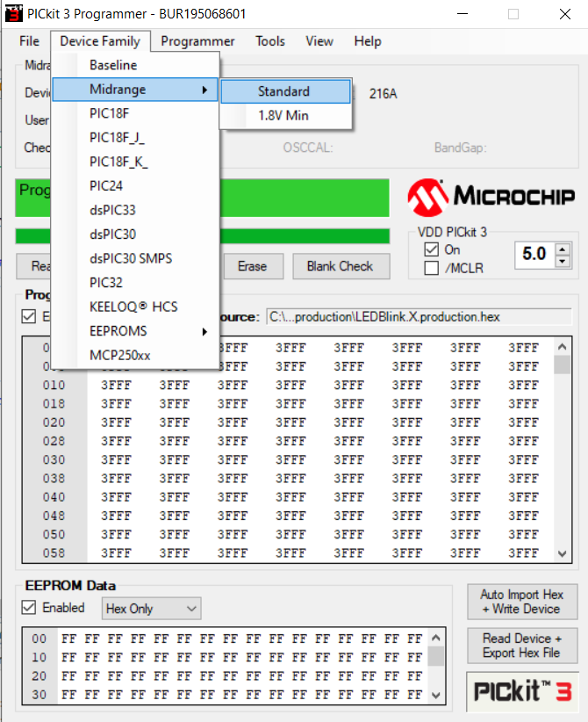Open the Help menu
The width and height of the screenshot is (588, 722).
pos(368,41)
